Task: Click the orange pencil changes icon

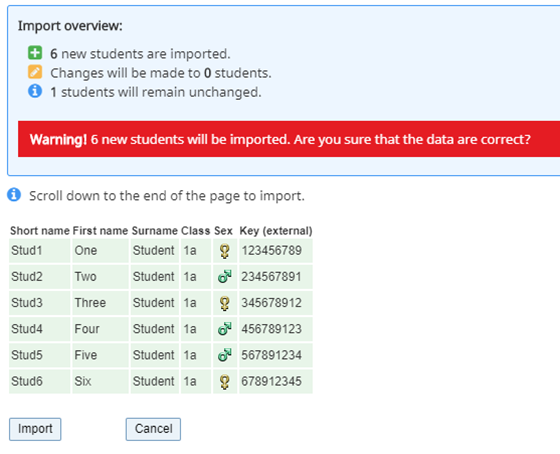Action: click(35, 72)
